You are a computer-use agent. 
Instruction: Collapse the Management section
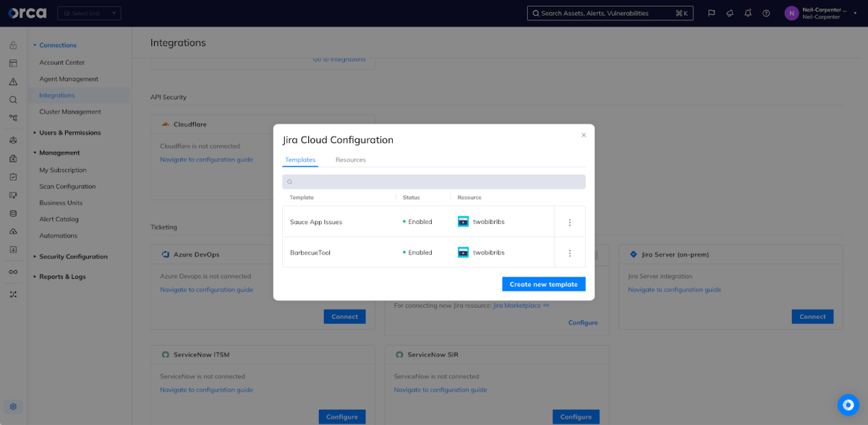pyautogui.click(x=59, y=153)
